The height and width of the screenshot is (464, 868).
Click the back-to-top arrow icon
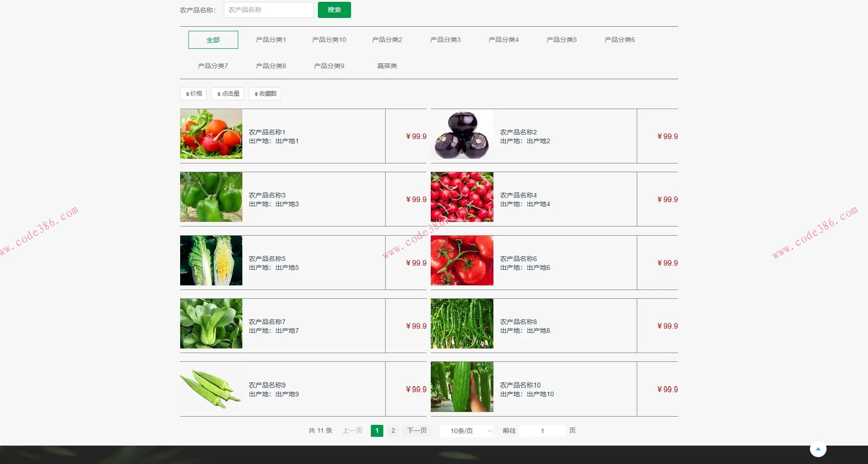818,449
